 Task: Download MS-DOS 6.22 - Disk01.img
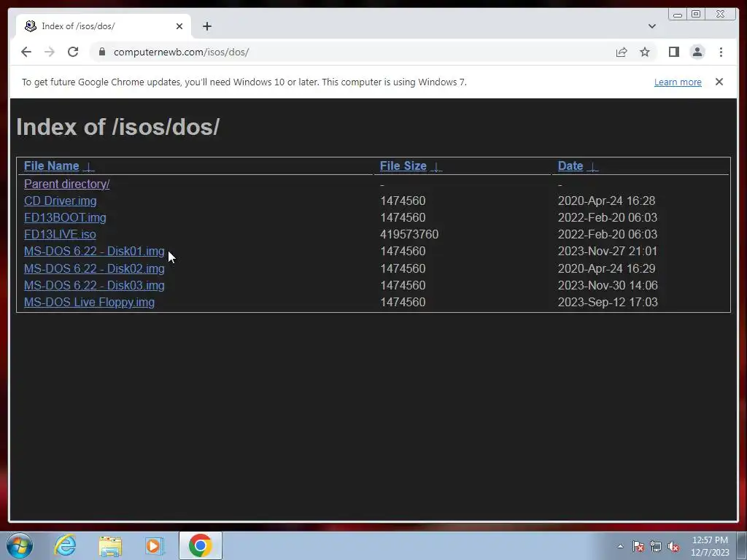[94, 251]
